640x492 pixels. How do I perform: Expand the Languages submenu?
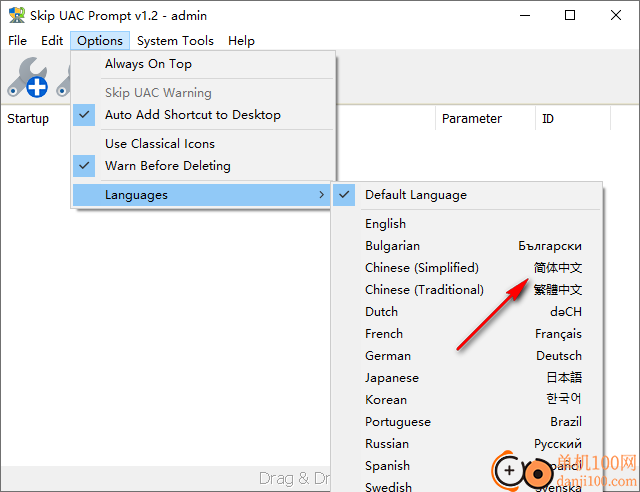tap(202, 195)
